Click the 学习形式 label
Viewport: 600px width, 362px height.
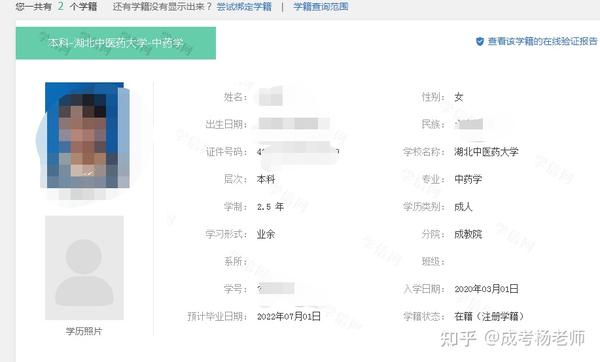pos(227,234)
